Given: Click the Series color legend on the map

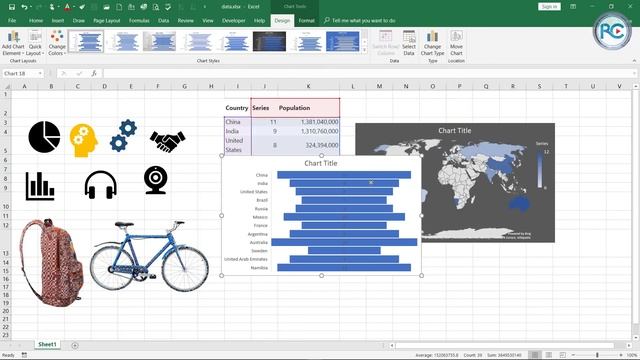Looking at the screenshot, I should (x=540, y=170).
